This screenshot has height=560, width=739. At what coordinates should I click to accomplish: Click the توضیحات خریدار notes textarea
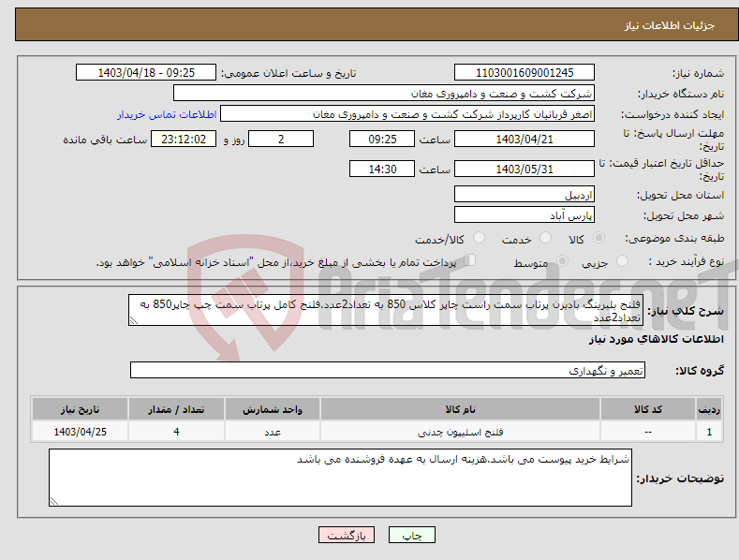coord(340,478)
